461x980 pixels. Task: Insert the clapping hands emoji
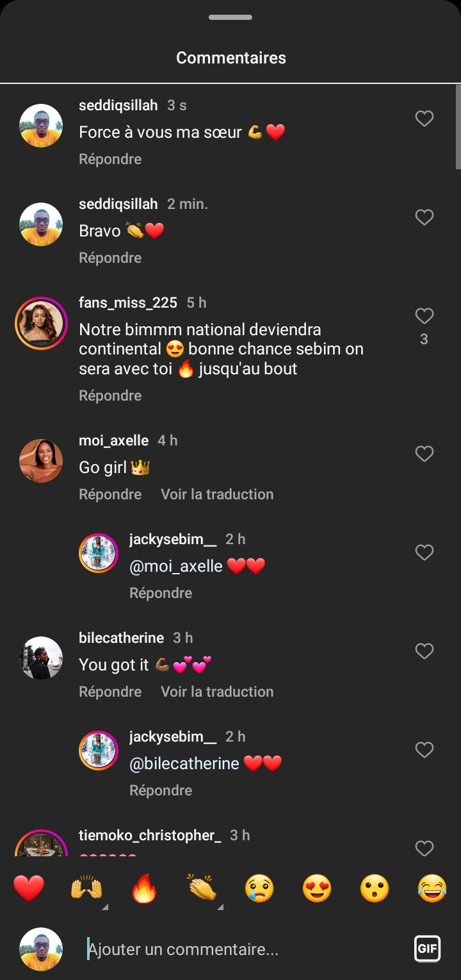202,889
